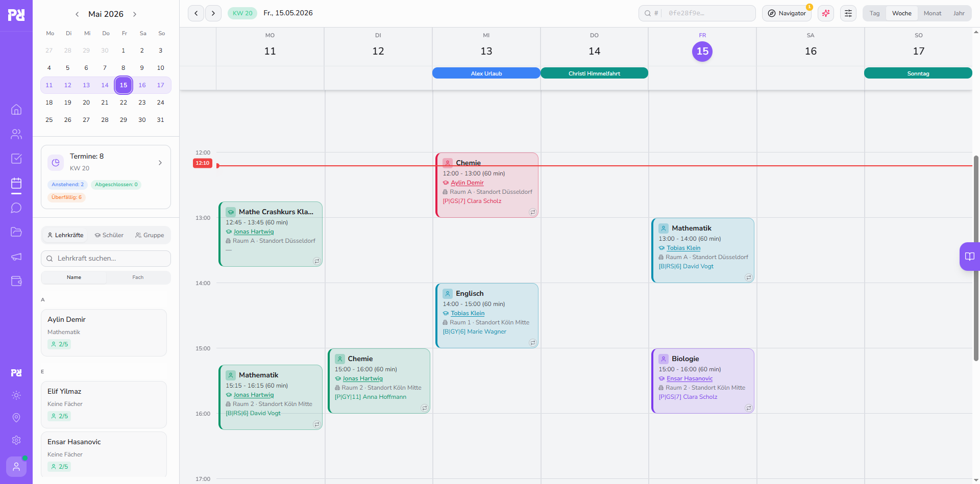Open Monday Mathematik 15:15 event

point(271,397)
